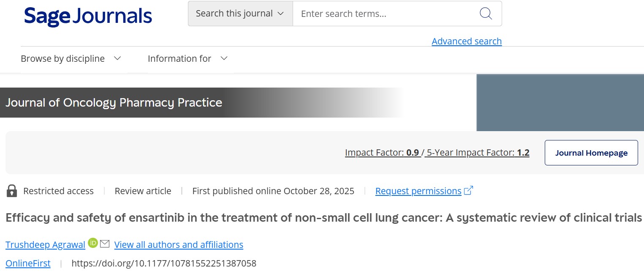
Task: Click the Impact Factor 0.9 link
Action: (381, 152)
